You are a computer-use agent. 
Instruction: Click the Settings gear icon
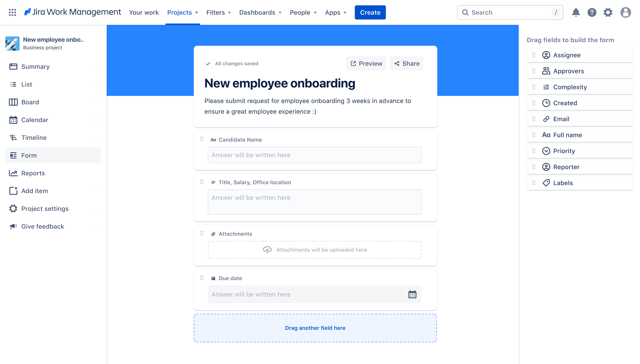608,12
